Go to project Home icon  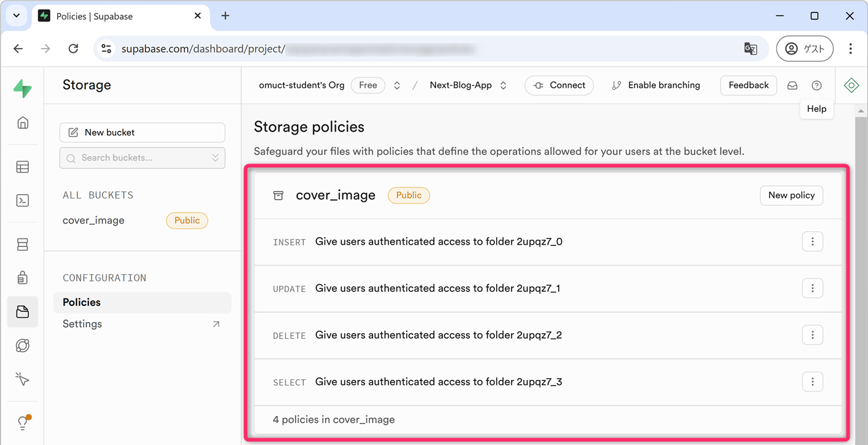(23, 123)
